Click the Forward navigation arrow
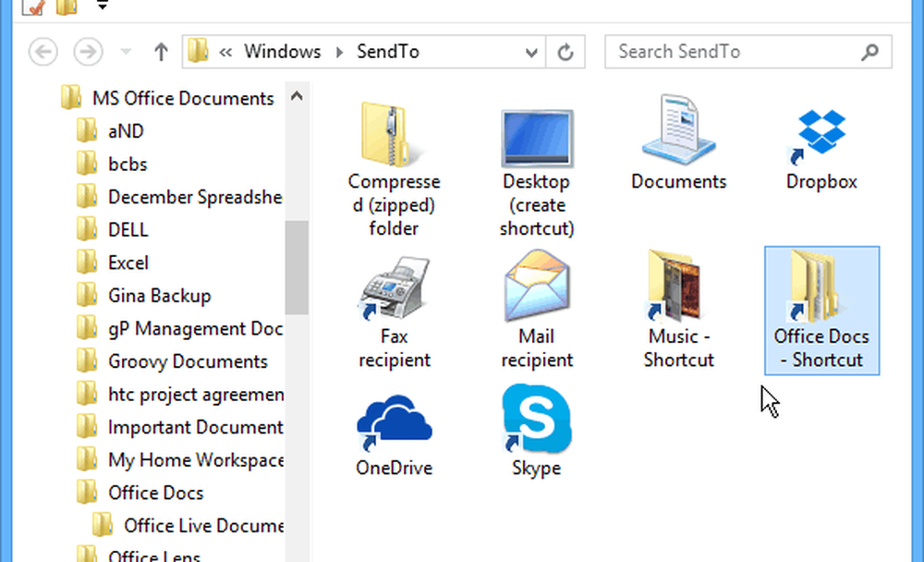Image resolution: width=924 pixels, height=562 pixels. [x=88, y=52]
